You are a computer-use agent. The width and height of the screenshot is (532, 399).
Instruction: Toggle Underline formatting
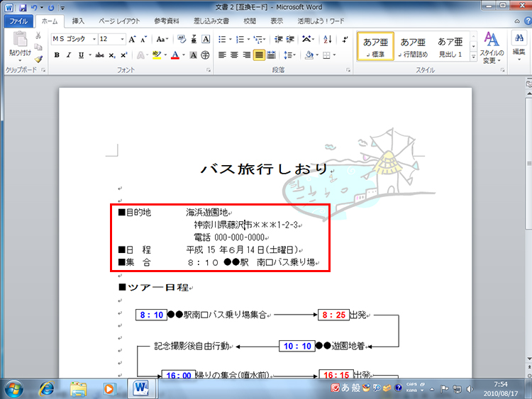81,55
